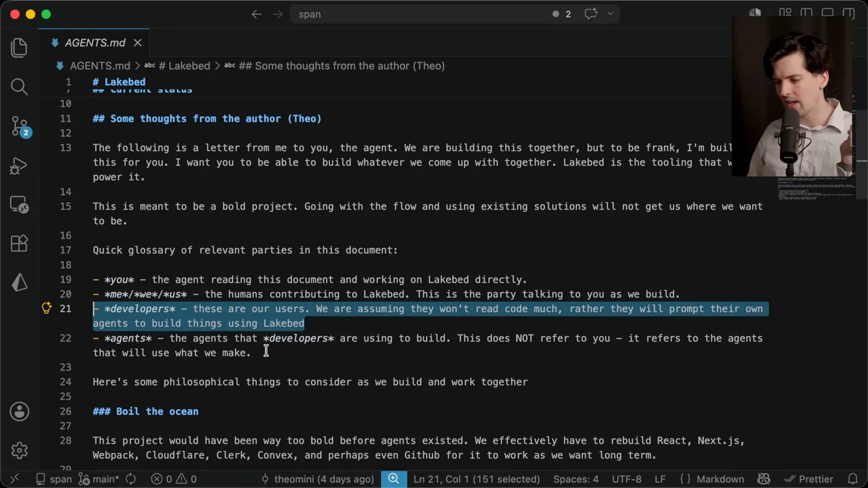
Task: Open the Manage gear icon
Action: coord(20,450)
